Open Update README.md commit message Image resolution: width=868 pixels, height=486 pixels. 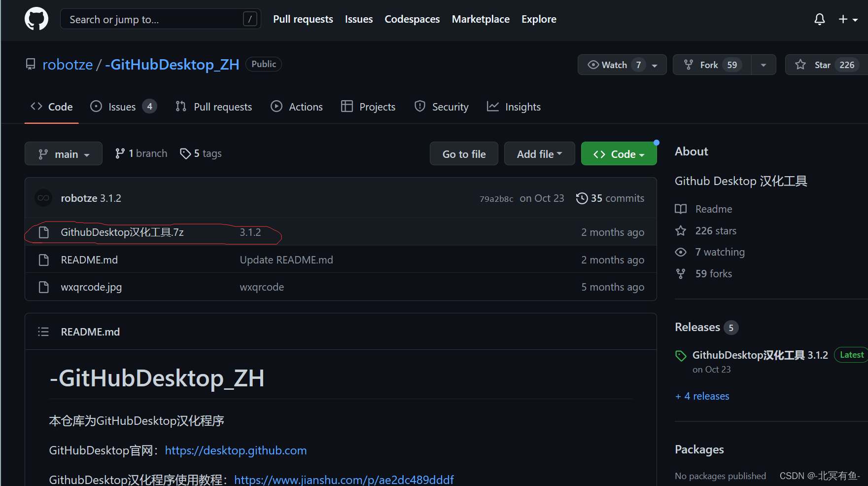click(x=286, y=260)
